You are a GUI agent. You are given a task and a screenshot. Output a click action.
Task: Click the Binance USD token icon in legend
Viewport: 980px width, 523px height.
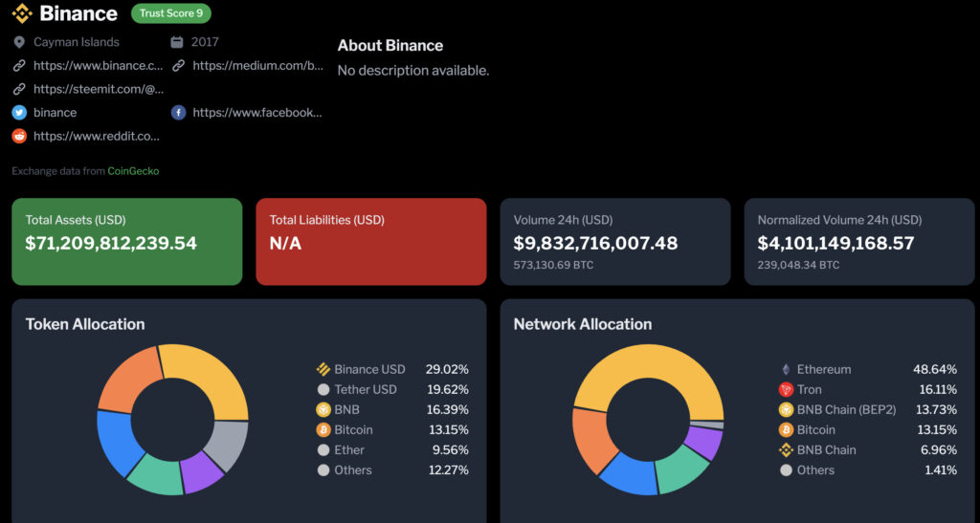click(323, 369)
